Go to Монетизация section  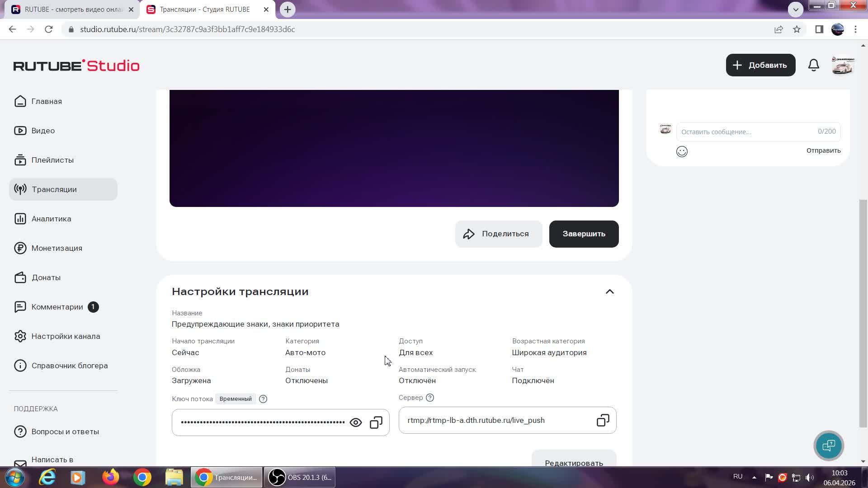point(57,248)
